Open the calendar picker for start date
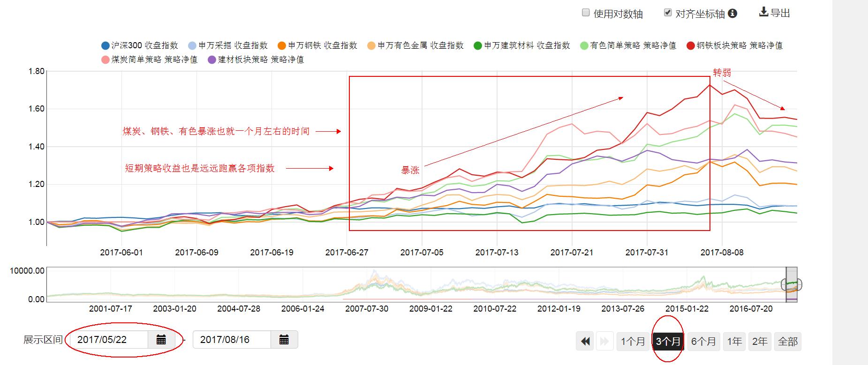This screenshot has height=365, width=868. (161, 340)
